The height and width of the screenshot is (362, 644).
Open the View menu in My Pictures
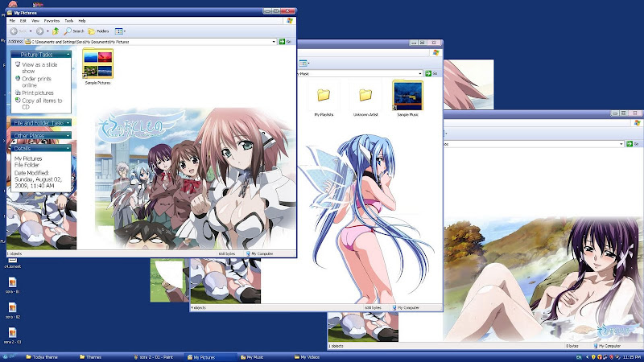35,21
